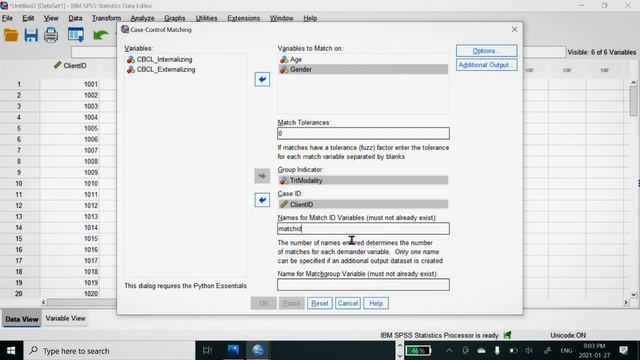This screenshot has height=360, width=640.
Task: Select row number 10 header
Action: click(x=19, y=183)
